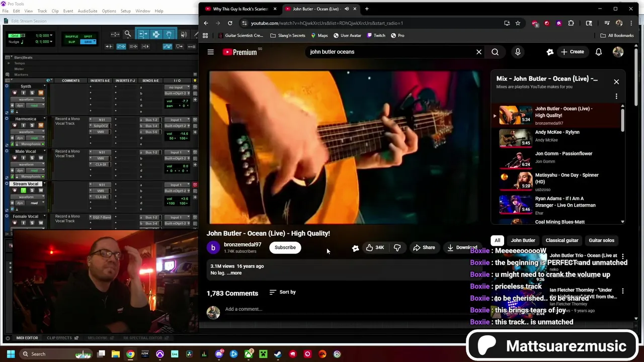The height and width of the screenshot is (362, 644).
Task: Reload the Chrome page
Action: (x=230, y=23)
